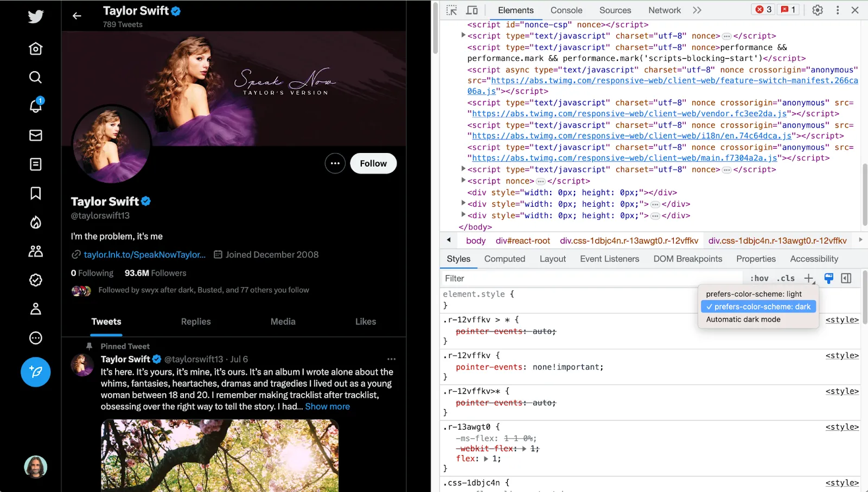Image resolution: width=868 pixels, height=492 pixels.
Task: Go back with the arrow icon
Action: point(77,16)
